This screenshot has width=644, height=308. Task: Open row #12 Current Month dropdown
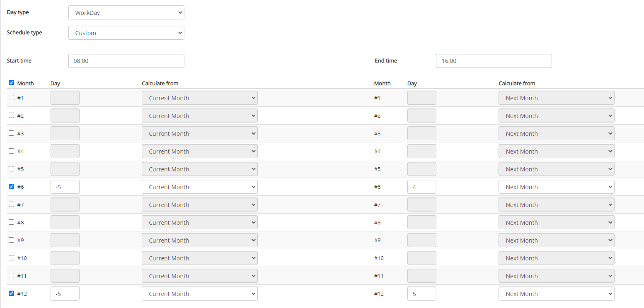coord(200,294)
